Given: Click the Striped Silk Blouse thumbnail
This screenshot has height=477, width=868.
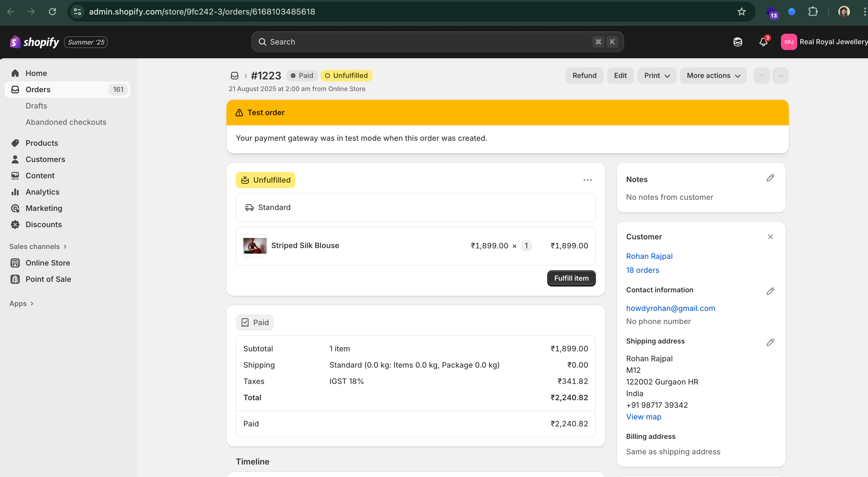Looking at the screenshot, I should pyautogui.click(x=255, y=246).
